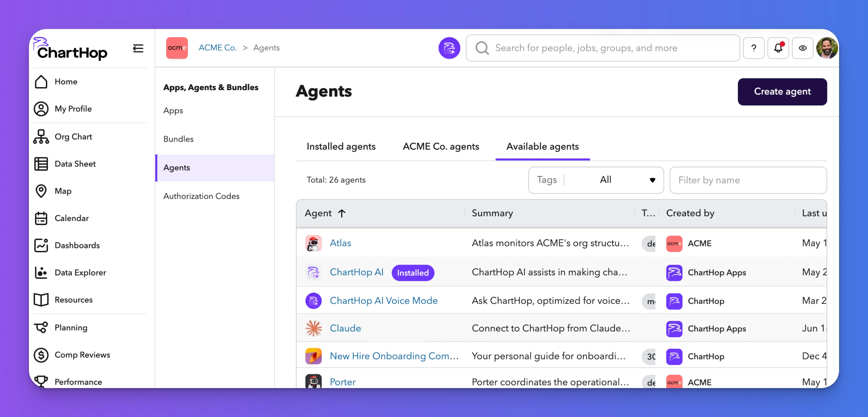This screenshot has width=868, height=417.
Task: Click 'Ask ChartHop, optimized for voice…' summary
Action: coord(551,300)
